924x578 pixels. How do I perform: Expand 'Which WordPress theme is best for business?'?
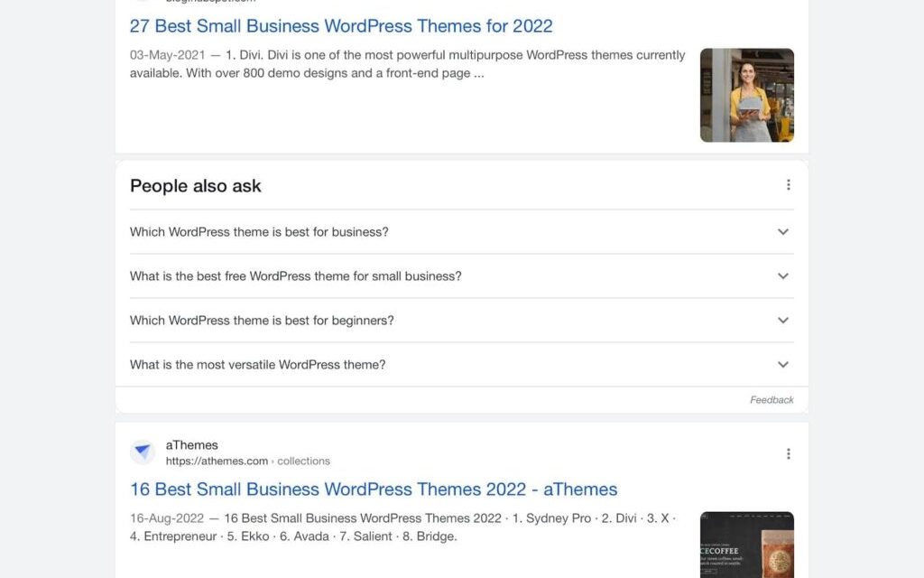pyautogui.click(x=259, y=231)
